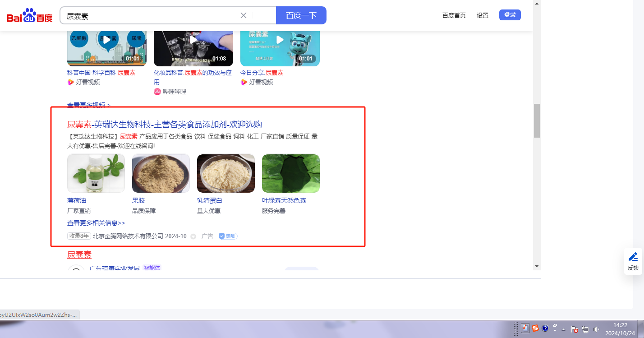
Task: Click the page scrollbar thumb
Action: coord(537,120)
